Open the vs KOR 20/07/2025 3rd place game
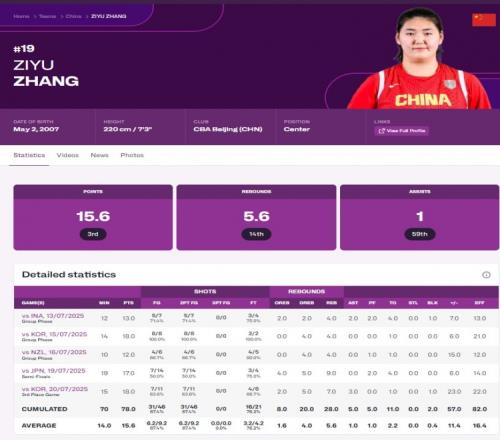500x440 pixels. (55, 389)
